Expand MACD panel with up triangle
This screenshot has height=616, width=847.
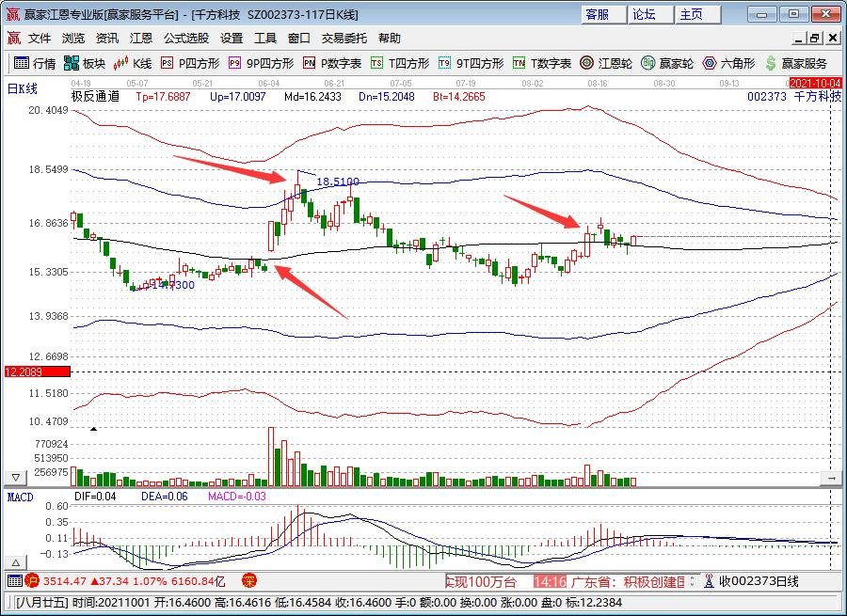[x=15, y=562]
